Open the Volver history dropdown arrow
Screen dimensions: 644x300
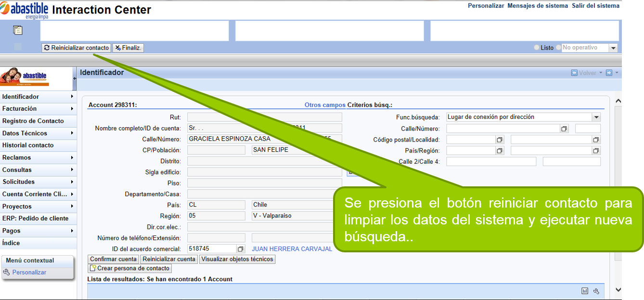pyautogui.click(x=601, y=73)
